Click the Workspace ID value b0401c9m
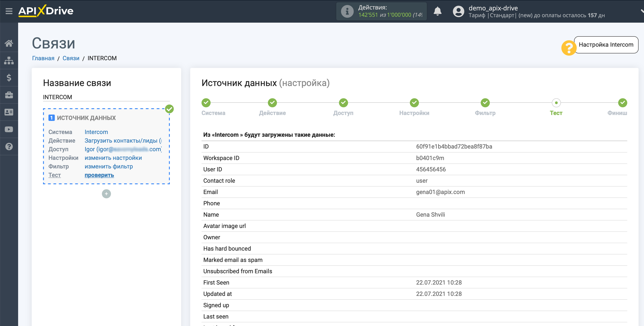Screen dimensions: 644x326 430,158
